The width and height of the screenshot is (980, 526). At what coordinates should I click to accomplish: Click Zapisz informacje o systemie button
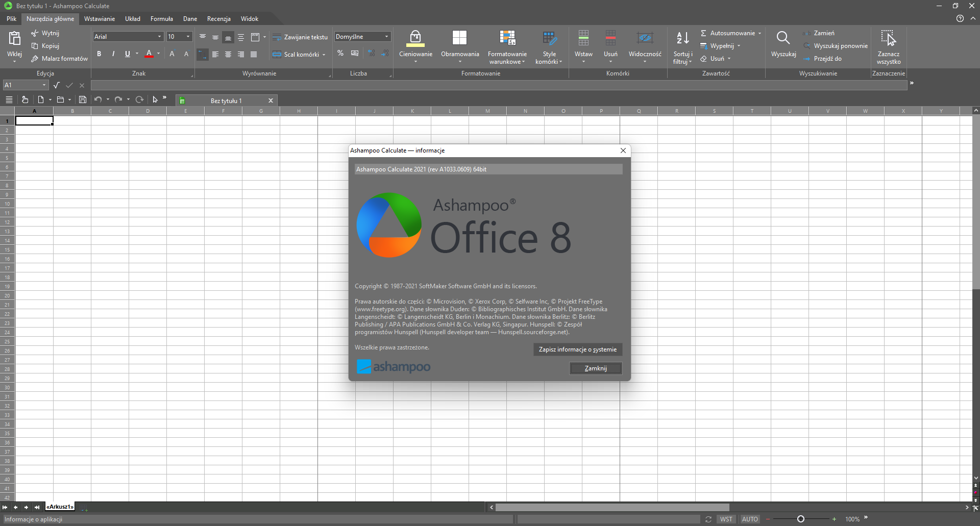(578, 349)
